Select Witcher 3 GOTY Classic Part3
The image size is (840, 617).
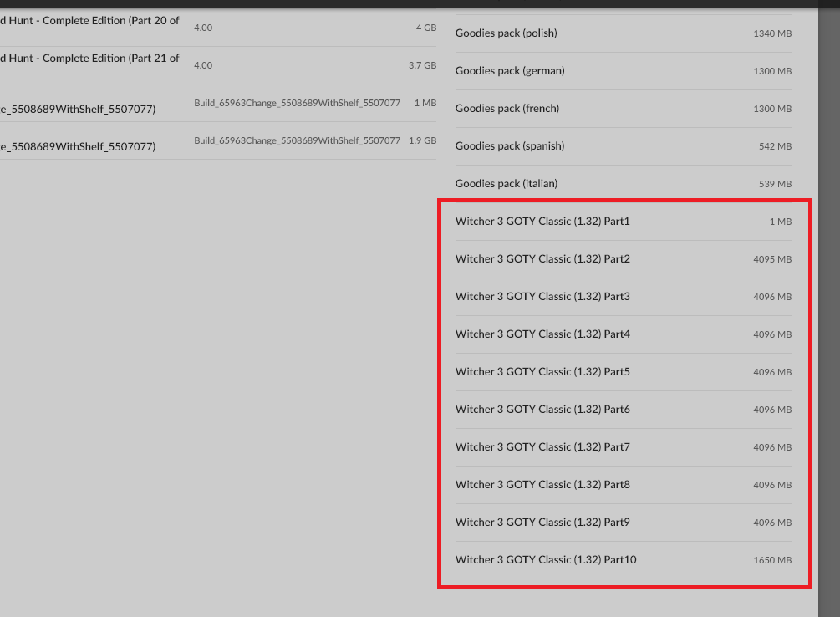click(542, 297)
